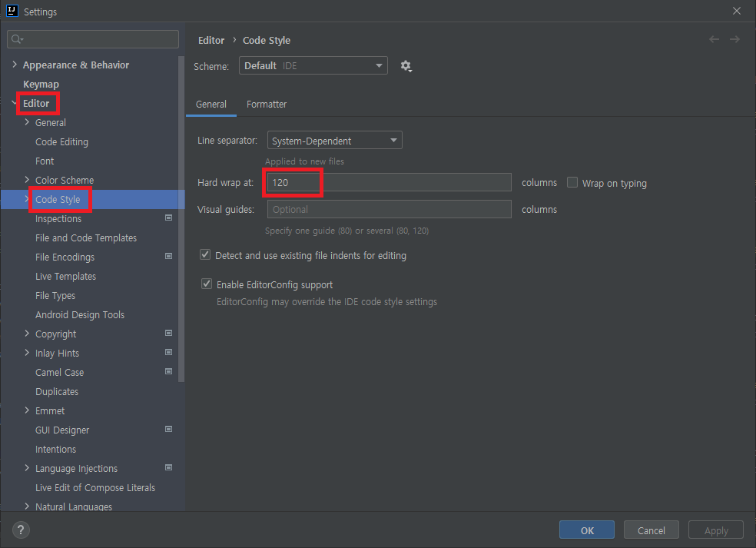The height and width of the screenshot is (548, 756).
Task: Toggle the Wrap on typing checkbox
Action: (x=572, y=183)
